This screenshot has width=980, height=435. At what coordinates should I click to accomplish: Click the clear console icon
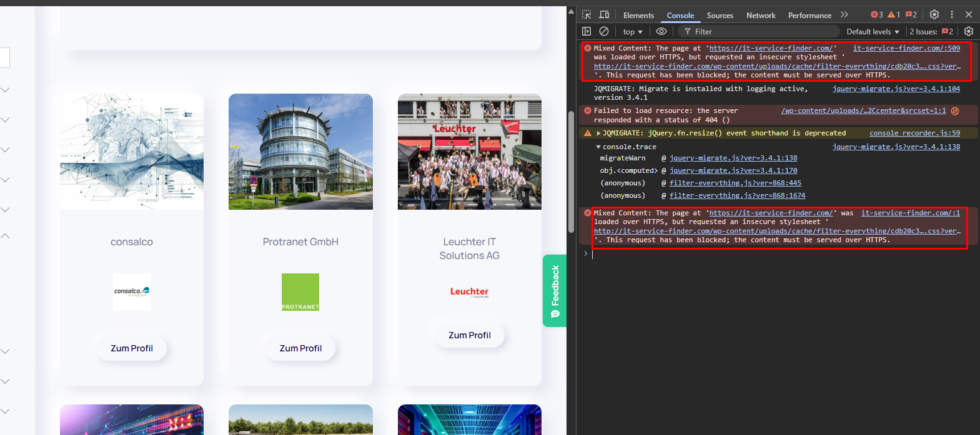tap(604, 31)
